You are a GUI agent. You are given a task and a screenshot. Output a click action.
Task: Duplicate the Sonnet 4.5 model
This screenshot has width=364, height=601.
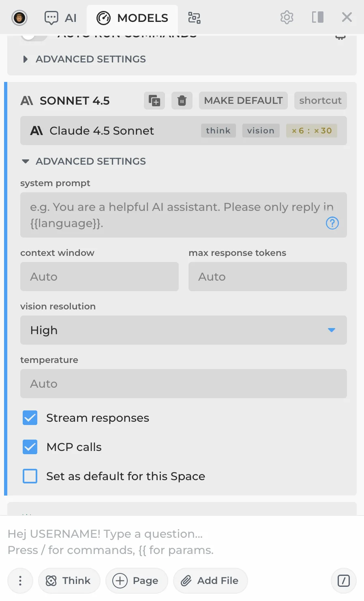154,101
